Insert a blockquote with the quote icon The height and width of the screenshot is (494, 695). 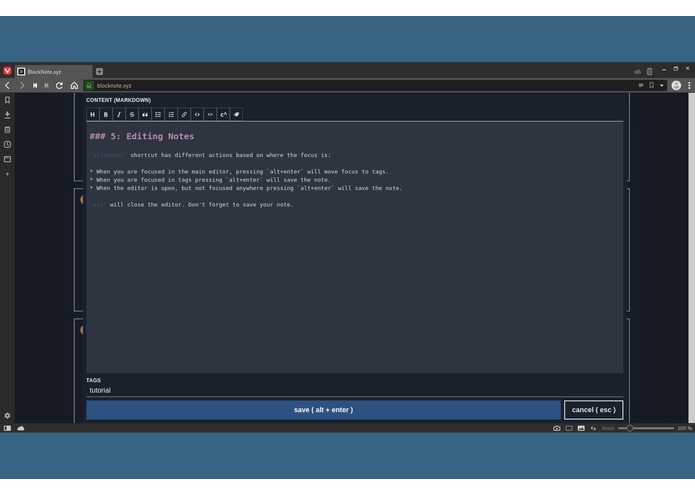pos(145,114)
